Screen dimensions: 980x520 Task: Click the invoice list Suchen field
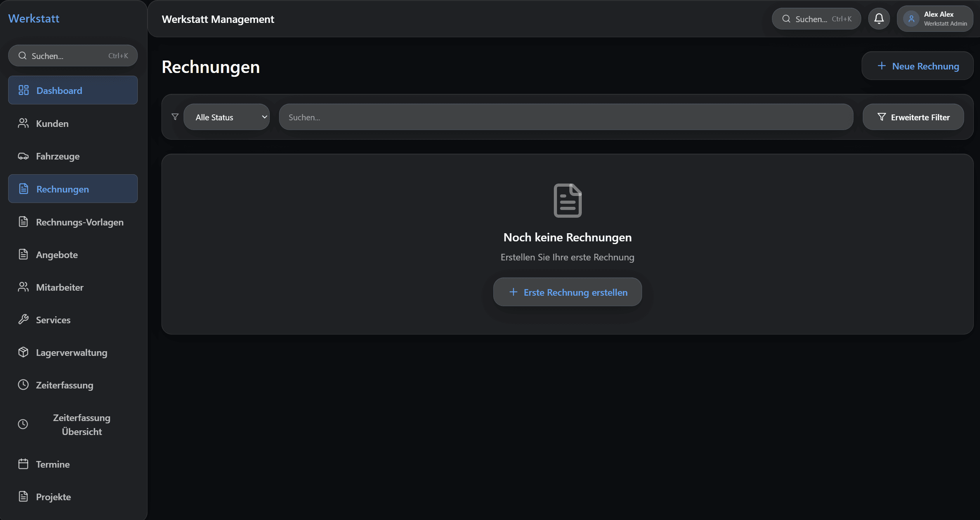click(565, 117)
